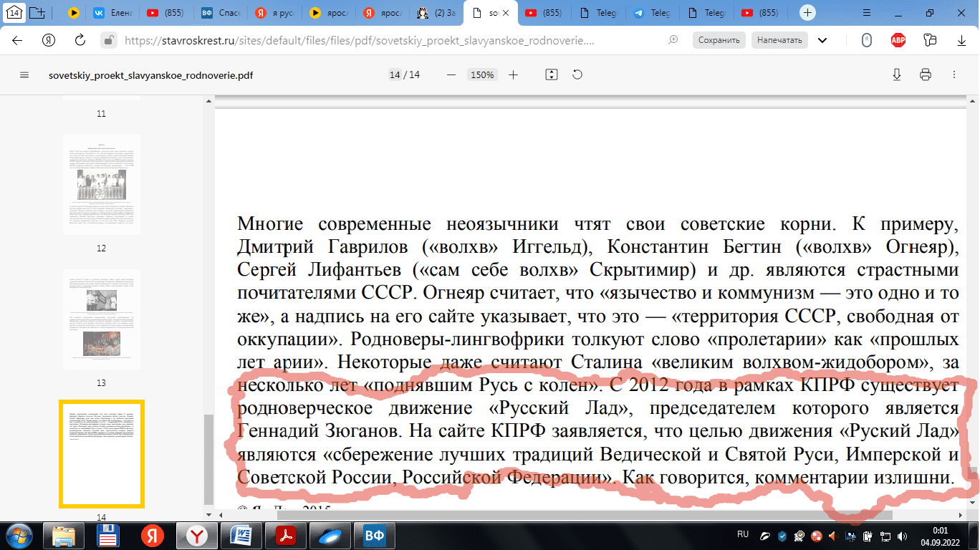980x550 pixels.
Task: Select page 13 thumbnail
Action: [101, 320]
